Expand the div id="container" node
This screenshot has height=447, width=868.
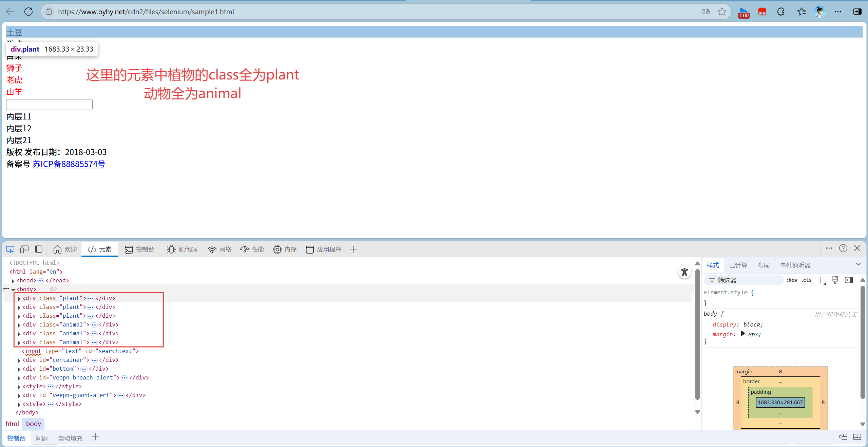click(x=19, y=360)
